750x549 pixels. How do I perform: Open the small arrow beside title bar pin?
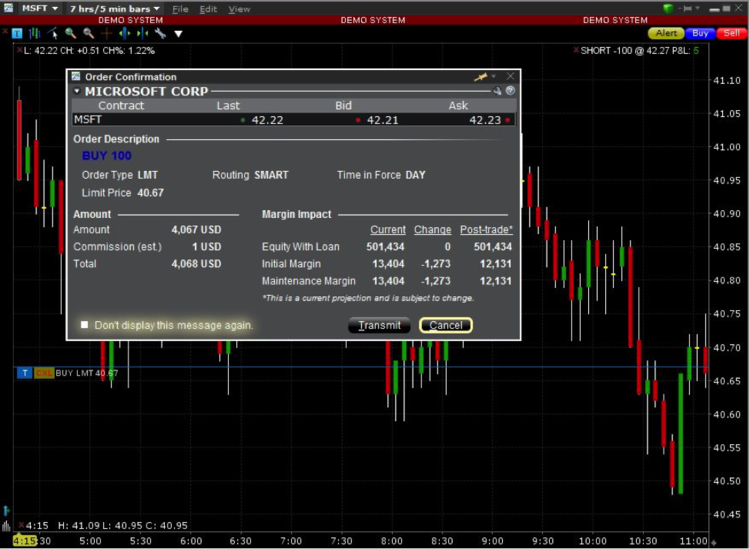[x=697, y=8]
